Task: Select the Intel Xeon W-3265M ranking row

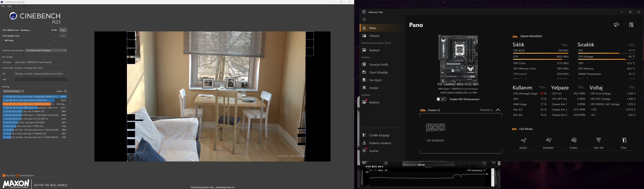Action: point(35,100)
